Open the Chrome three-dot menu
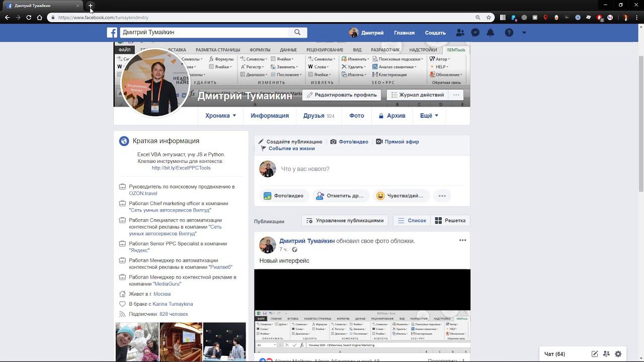Screen dimensions: 644x362 (x=637, y=18)
